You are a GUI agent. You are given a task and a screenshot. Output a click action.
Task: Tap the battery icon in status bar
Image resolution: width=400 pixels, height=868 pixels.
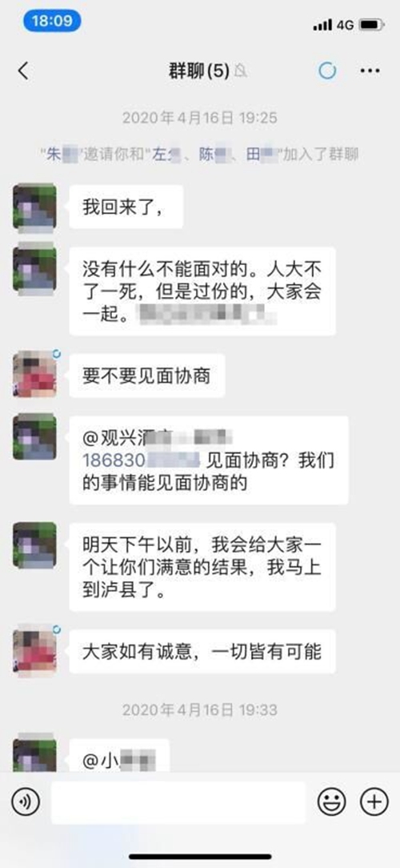[372, 25]
